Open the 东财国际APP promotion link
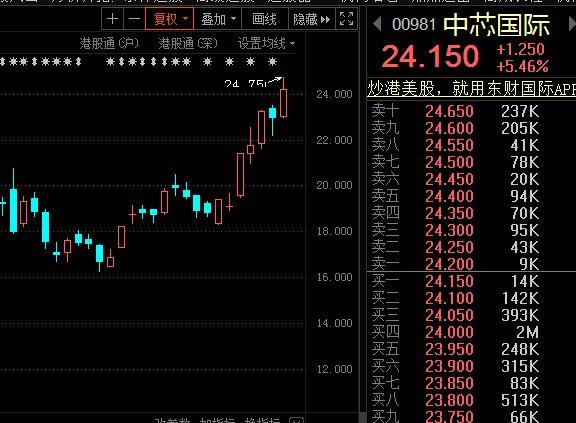Screen dimensions: 576x423 (471, 88)
